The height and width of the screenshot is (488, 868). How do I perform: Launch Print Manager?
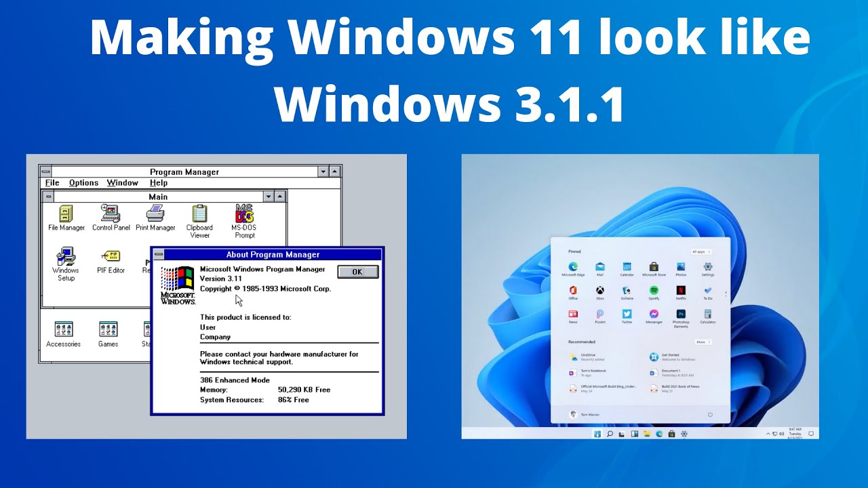click(155, 218)
